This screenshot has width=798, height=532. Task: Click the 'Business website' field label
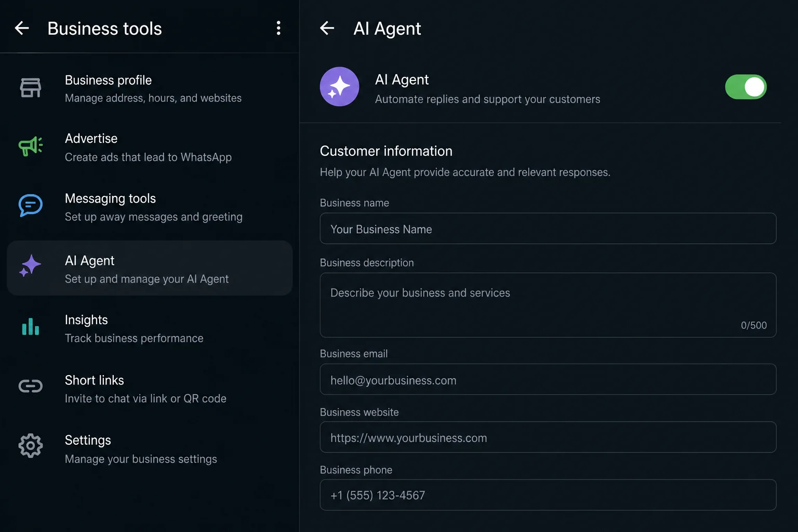360,413
